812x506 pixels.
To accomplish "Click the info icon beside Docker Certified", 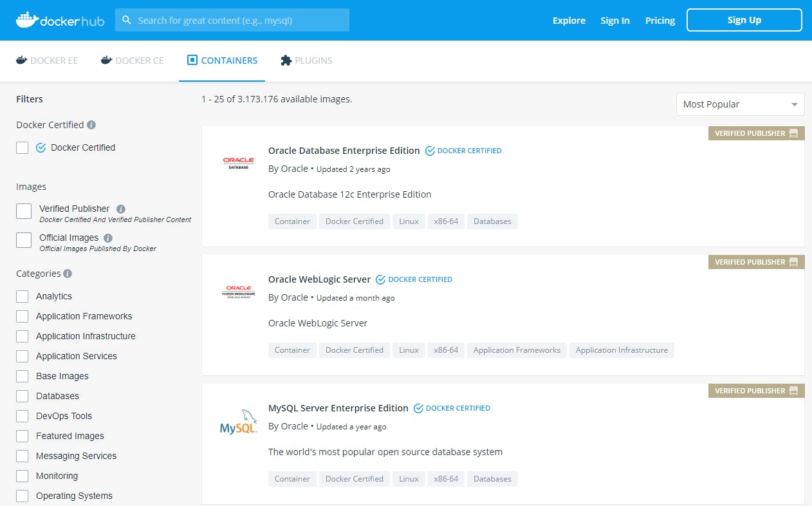I will 91,125.
